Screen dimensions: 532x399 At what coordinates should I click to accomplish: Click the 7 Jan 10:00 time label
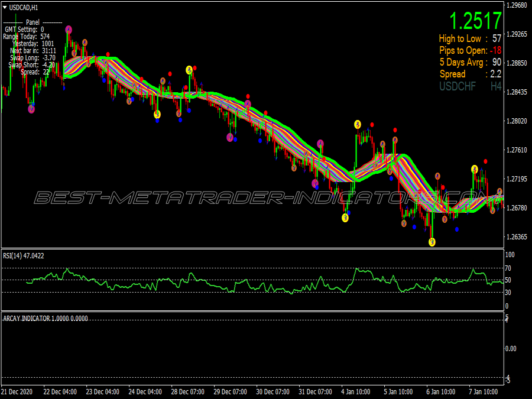point(484,392)
